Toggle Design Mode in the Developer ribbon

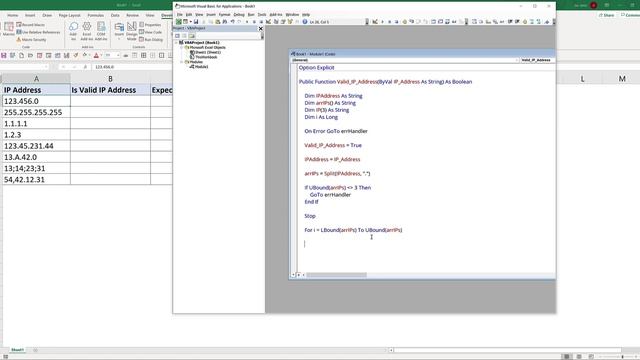[131, 31]
